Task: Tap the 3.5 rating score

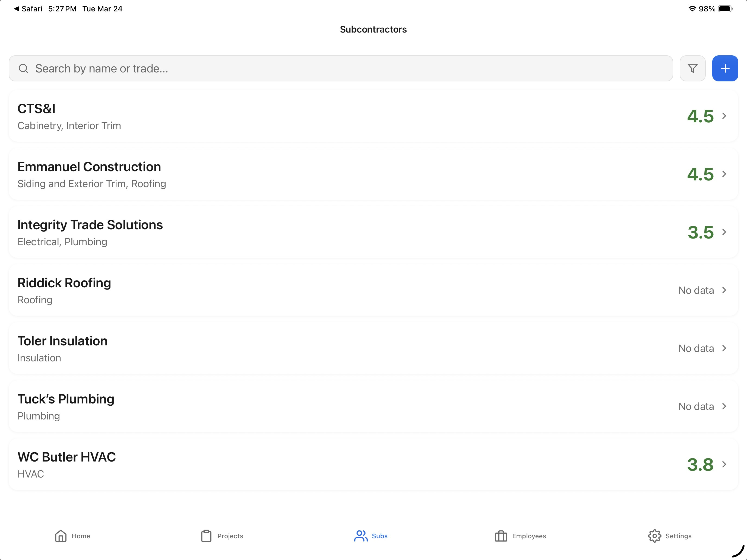Action: pyautogui.click(x=701, y=232)
